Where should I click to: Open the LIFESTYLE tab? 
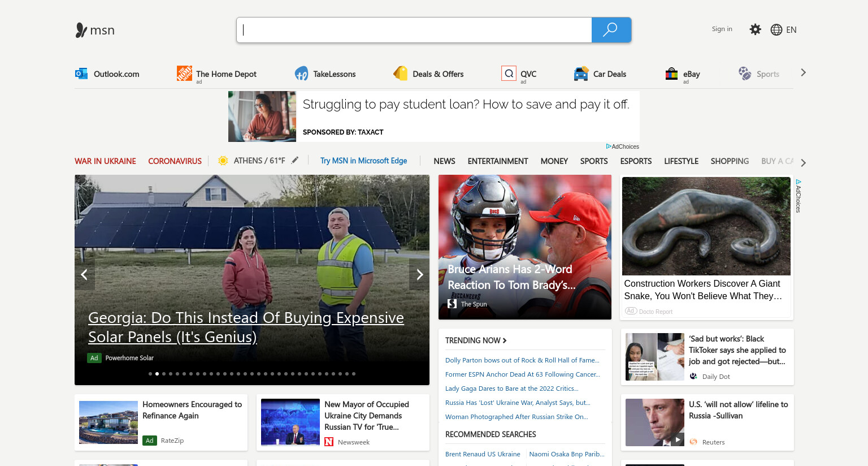coord(681,161)
